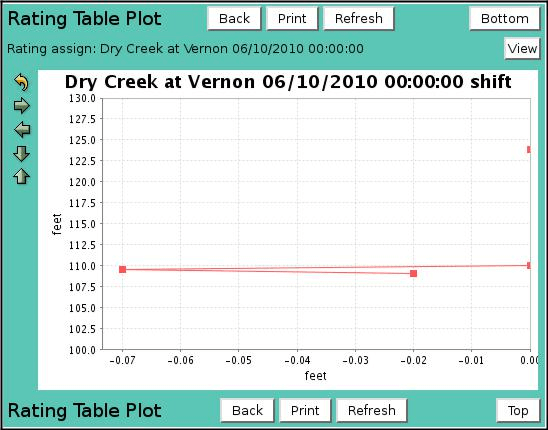Click the bottom Back button

click(x=247, y=410)
